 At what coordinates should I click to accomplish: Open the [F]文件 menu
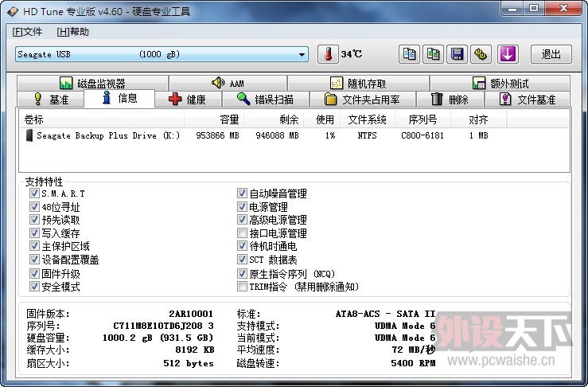pos(27,32)
